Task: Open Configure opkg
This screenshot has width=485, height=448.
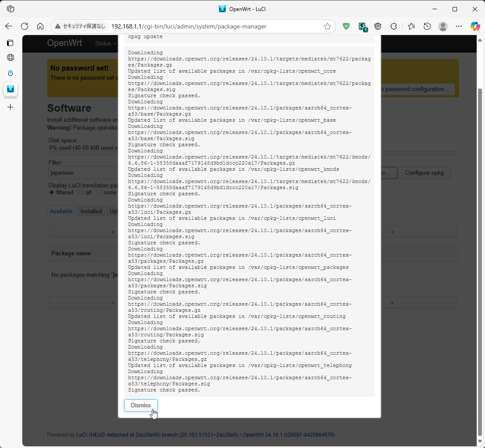Action: coord(424,173)
